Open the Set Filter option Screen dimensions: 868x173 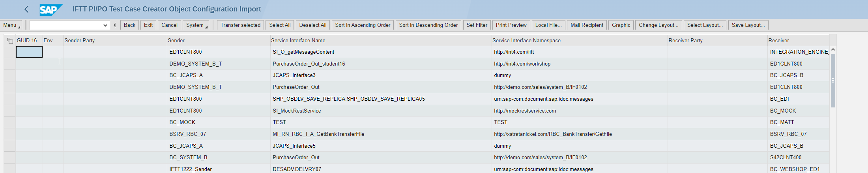pyautogui.click(x=477, y=25)
